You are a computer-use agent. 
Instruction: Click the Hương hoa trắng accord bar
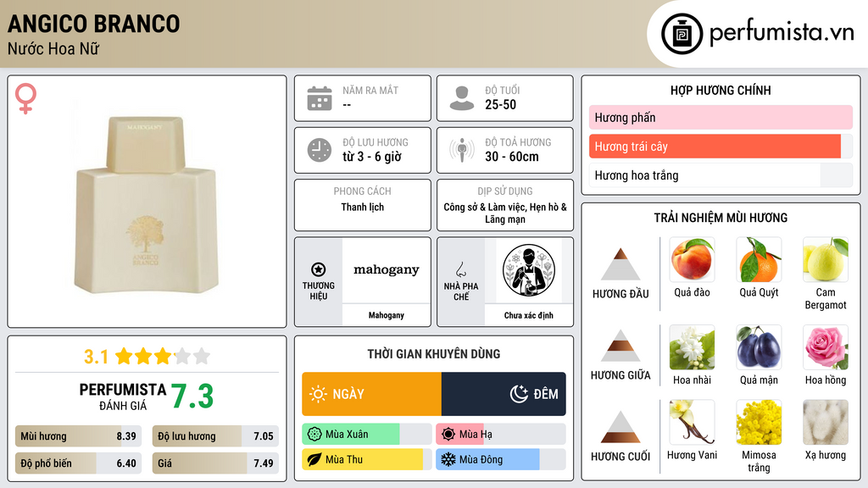tap(721, 175)
